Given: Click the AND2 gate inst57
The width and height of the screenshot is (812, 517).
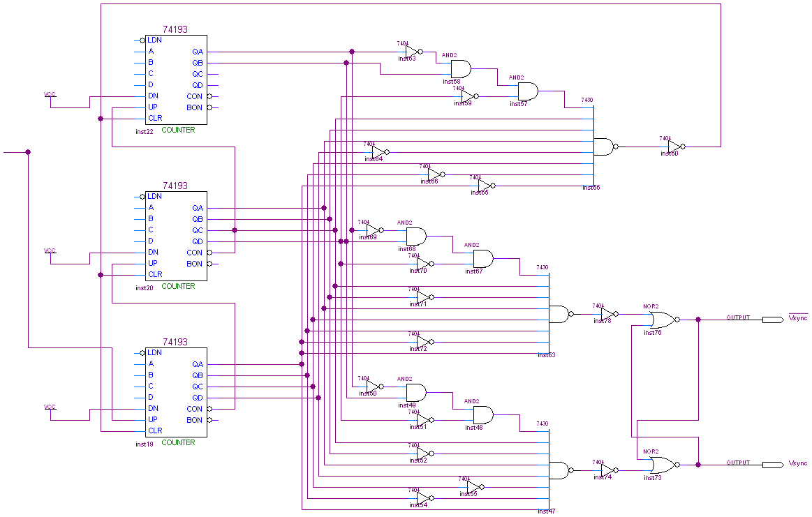Looking at the screenshot, I should click(527, 91).
